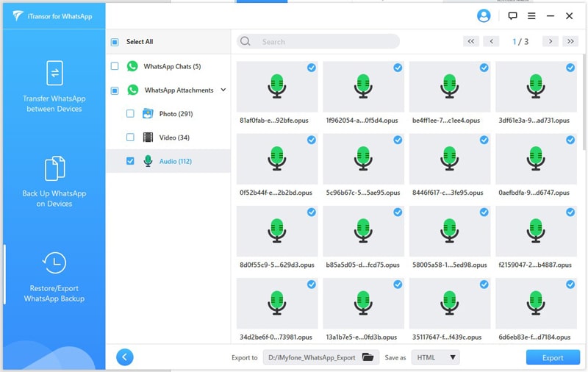This screenshot has width=588, height=372.
Task: Open the be4ff1ee-7...c1ee4.opus audio thumbnail
Action: tap(450, 87)
